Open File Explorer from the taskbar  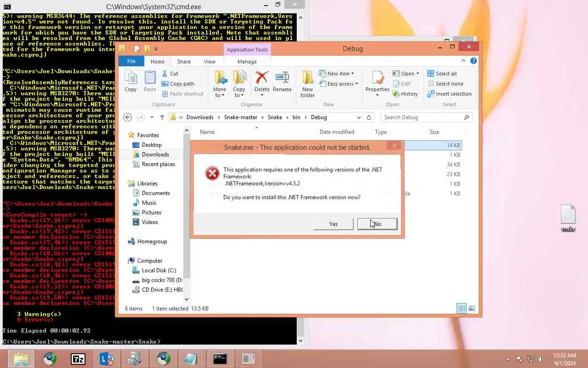pyautogui.click(x=21, y=359)
